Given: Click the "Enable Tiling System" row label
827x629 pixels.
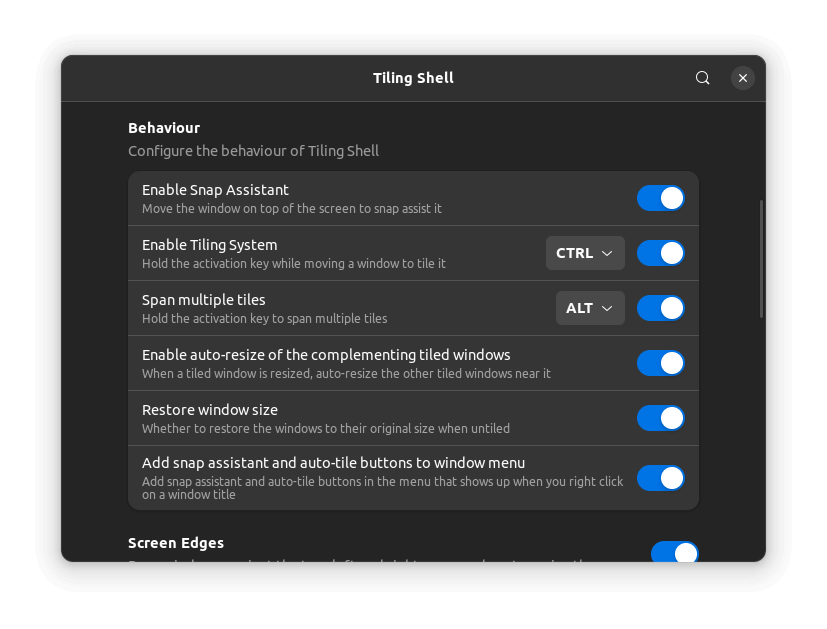Looking at the screenshot, I should tap(209, 245).
